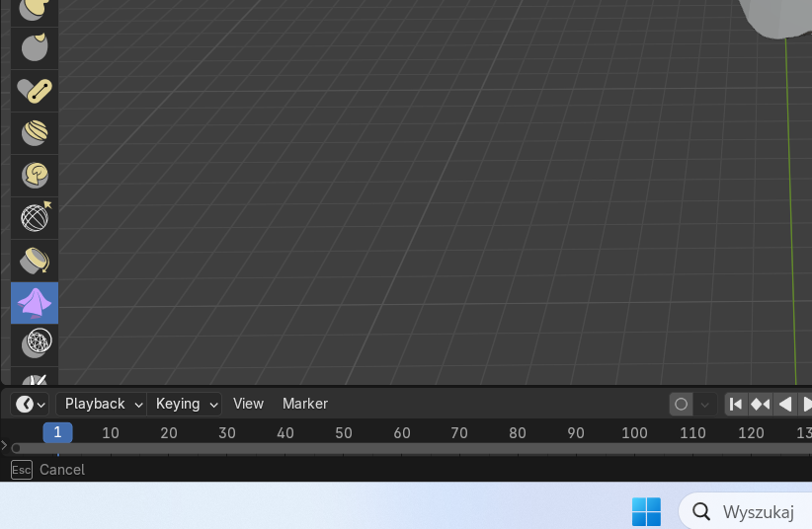Set timeline to frame 50
812x529 pixels.
[x=344, y=432]
